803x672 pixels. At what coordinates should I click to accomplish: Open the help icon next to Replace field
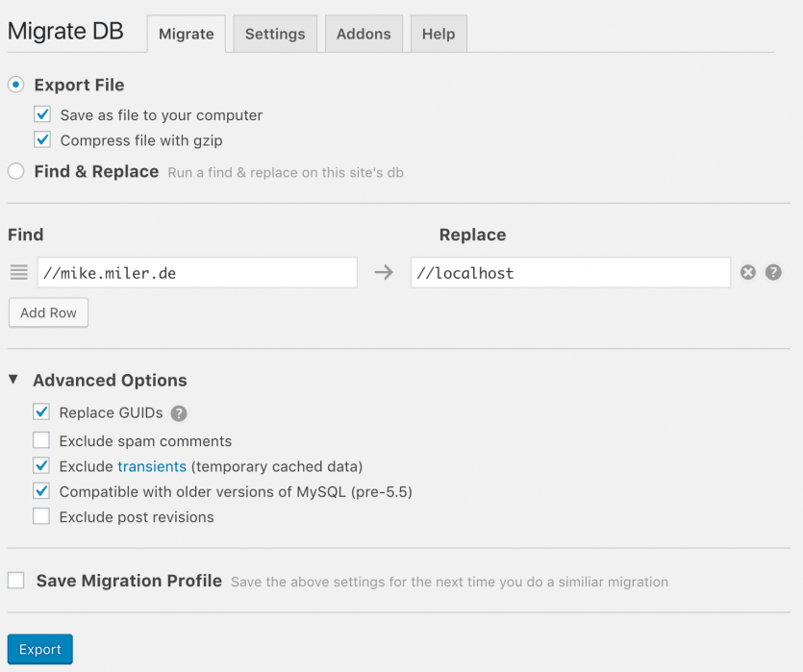pos(773,272)
